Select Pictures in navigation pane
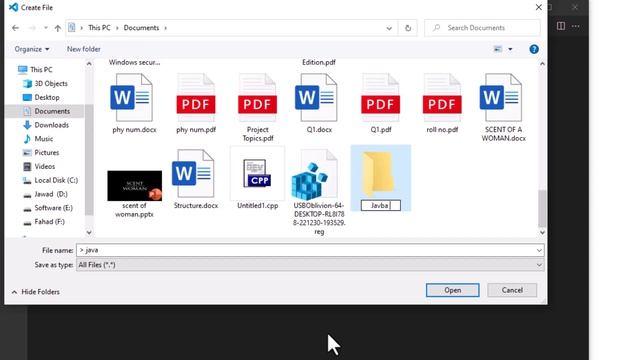 [41, 153]
